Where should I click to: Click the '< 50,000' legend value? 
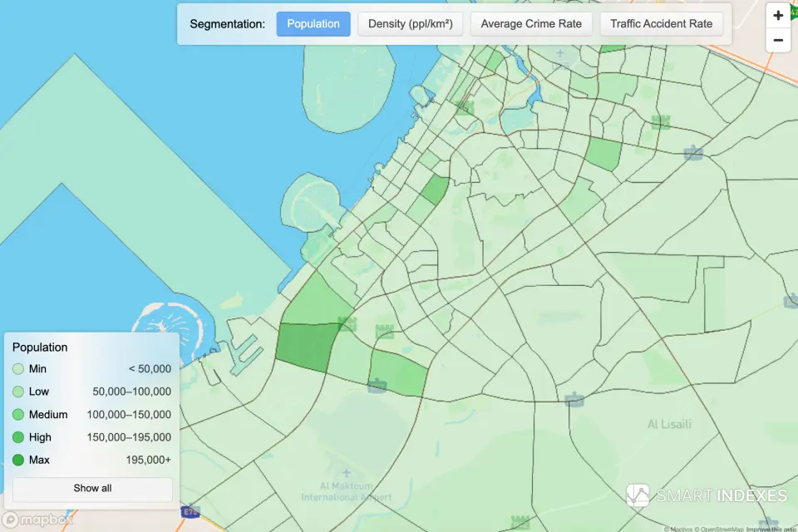150,368
